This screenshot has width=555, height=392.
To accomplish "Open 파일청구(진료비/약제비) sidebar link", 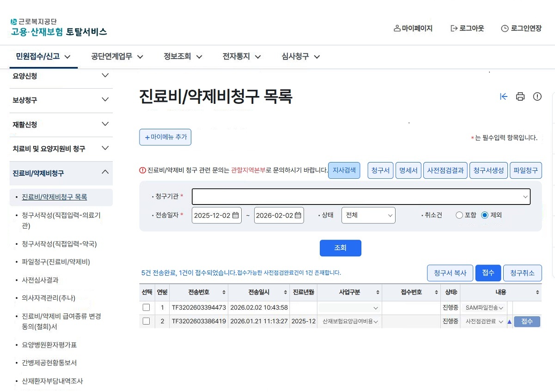I will 56,262.
